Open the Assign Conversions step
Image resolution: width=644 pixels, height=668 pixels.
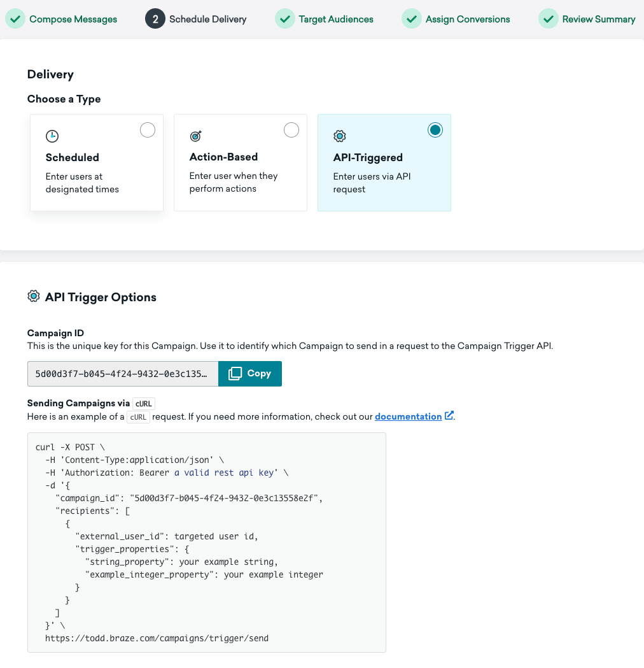pos(468,19)
